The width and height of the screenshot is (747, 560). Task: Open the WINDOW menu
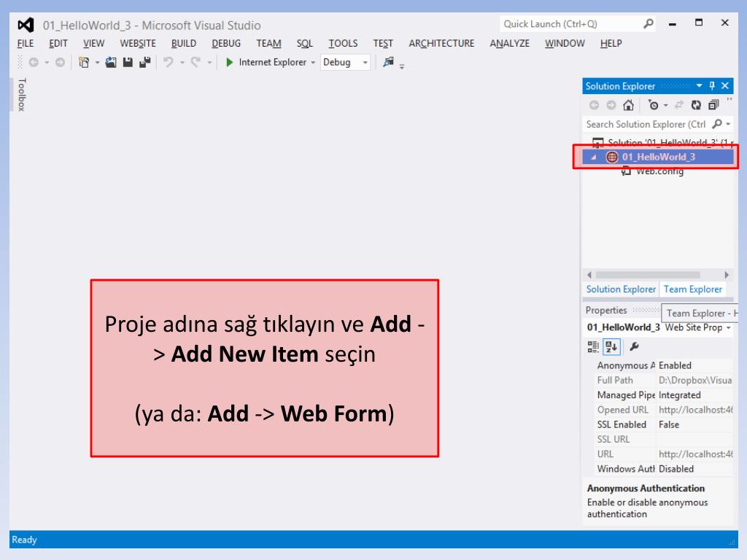[565, 43]
